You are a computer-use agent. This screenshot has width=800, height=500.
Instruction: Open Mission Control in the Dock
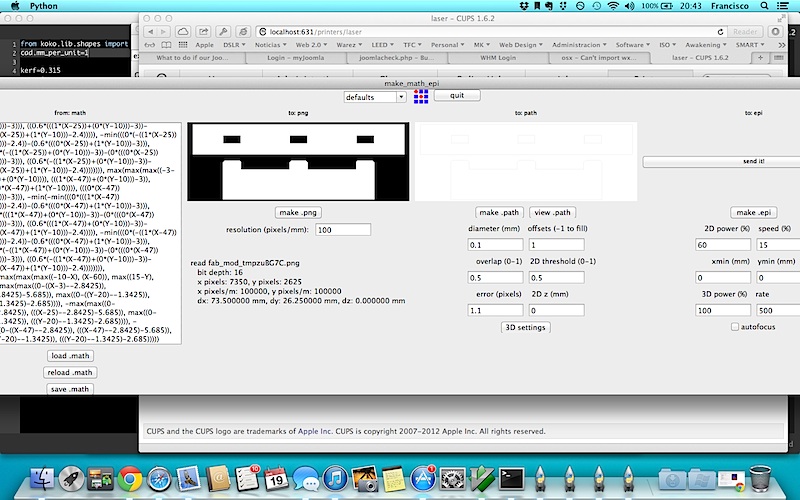coord(101,479)
